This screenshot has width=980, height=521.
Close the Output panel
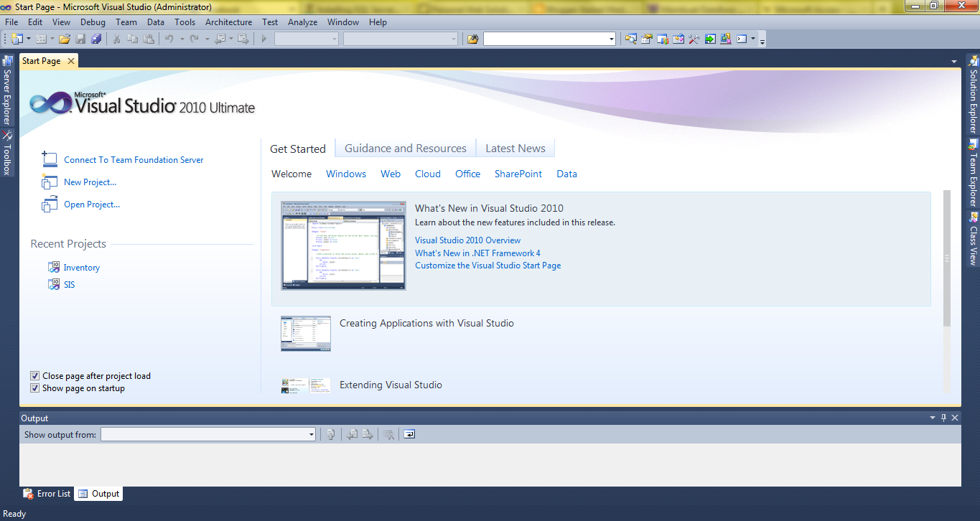pyautogui.click(x=954, y=418)
